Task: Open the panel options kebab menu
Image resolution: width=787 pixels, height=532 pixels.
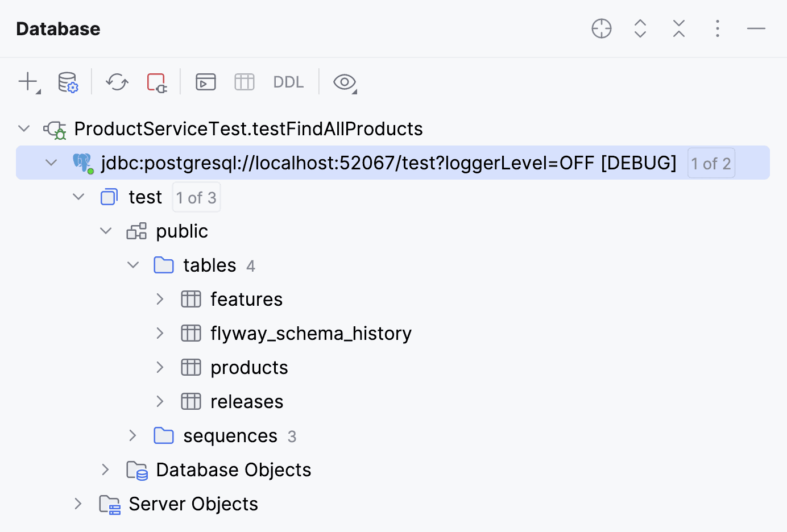Action: click(x=718, y=28)
